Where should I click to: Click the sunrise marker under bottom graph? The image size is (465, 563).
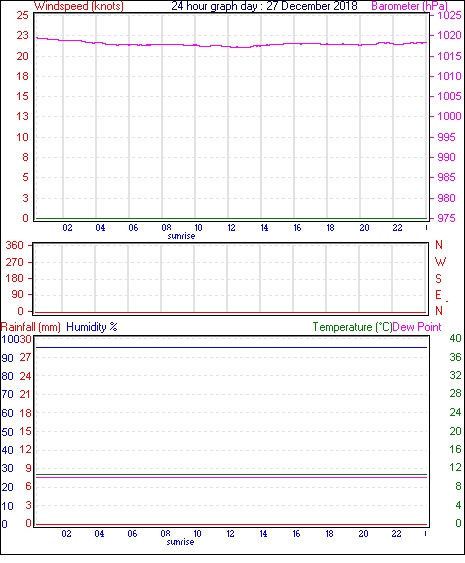tap(180, 542)
